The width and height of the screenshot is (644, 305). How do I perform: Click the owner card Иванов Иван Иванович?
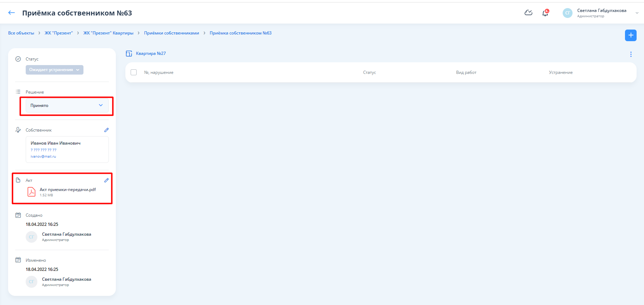[x=67, y=150]
